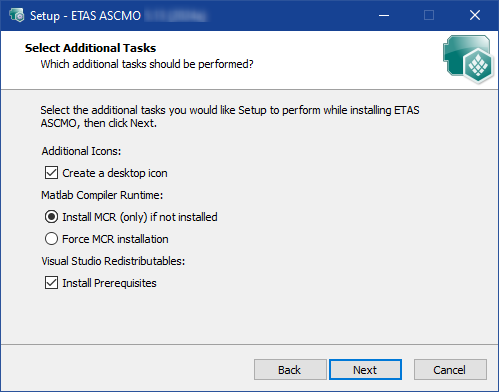499x392 pixels.
Task: Select the Install MCR if not installed radio circle
Action: (x=51, y=217)
